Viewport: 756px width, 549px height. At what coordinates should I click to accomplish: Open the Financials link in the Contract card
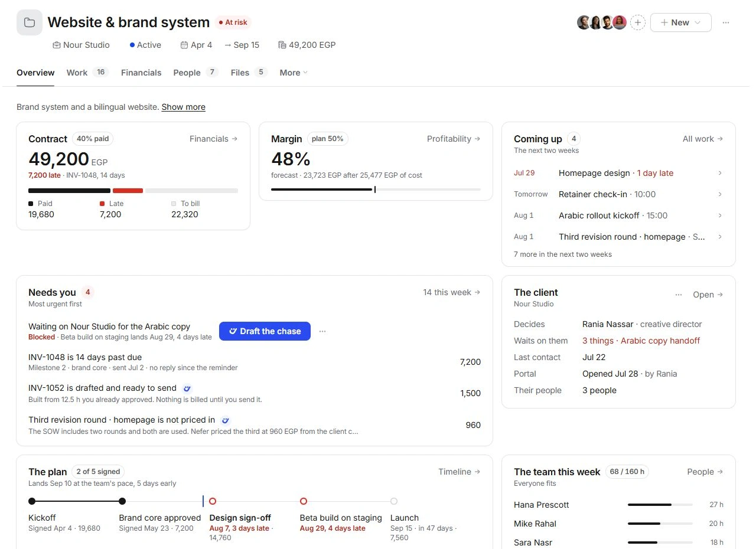click(x=214, y=139)
